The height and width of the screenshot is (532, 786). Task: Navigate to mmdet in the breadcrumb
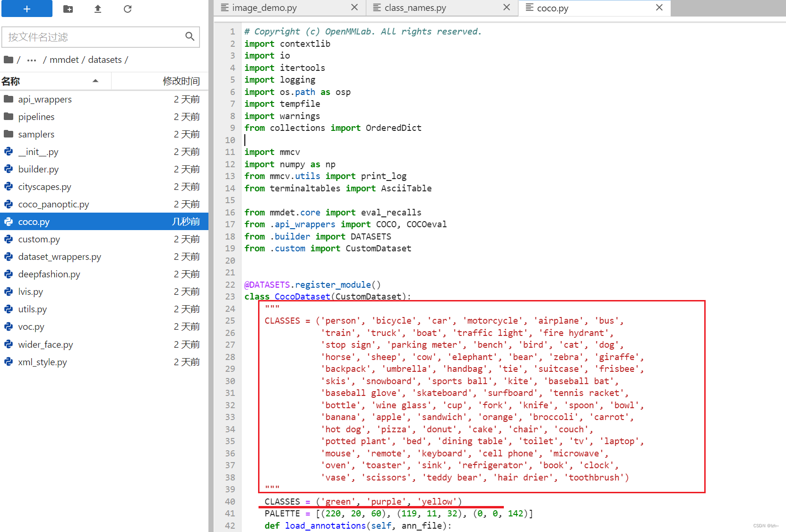[x=64, y=60]
